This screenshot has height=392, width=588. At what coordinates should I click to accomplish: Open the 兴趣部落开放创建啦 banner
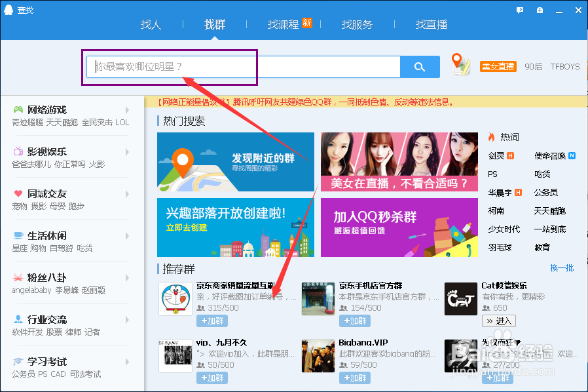tap(236, 227)
